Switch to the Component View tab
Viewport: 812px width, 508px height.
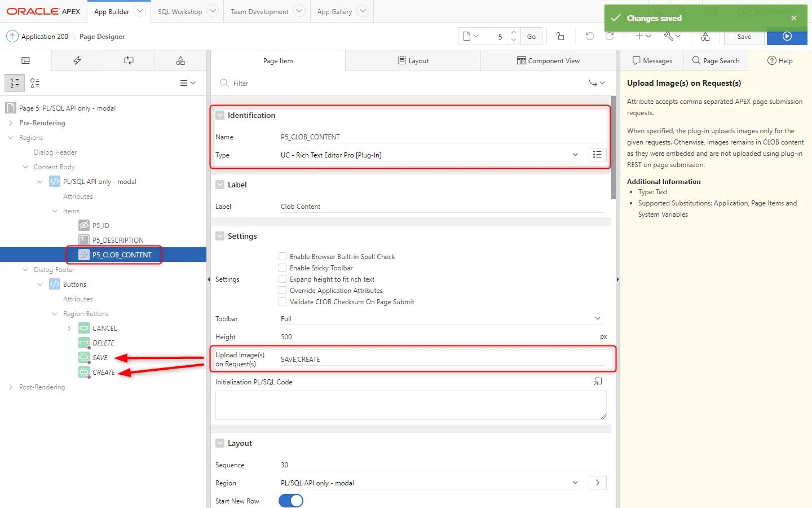tap(548, 60)
